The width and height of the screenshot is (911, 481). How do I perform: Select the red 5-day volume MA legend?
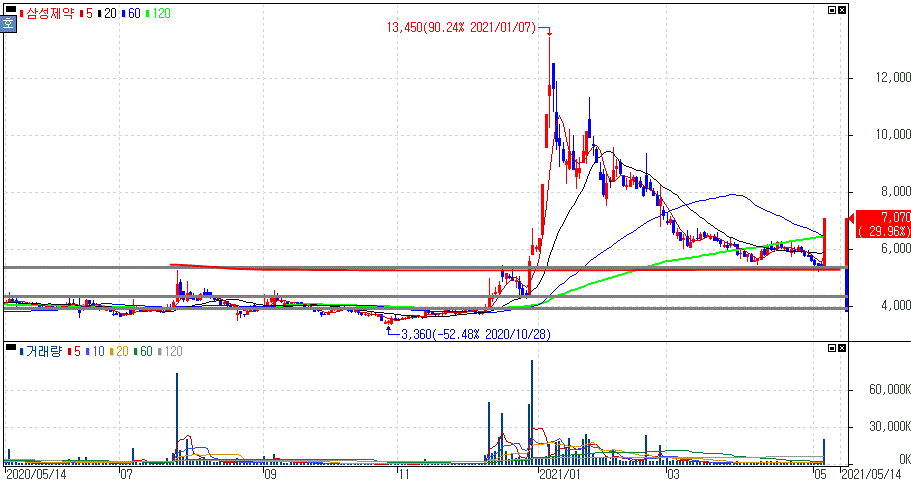click(x=74, y=351)
